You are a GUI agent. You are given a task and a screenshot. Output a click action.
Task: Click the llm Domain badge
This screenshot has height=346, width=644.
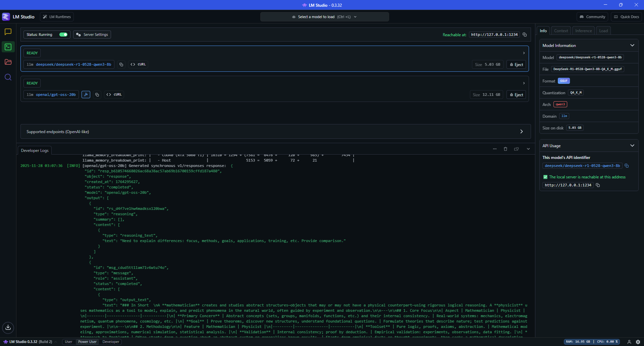tap(564, 116)
